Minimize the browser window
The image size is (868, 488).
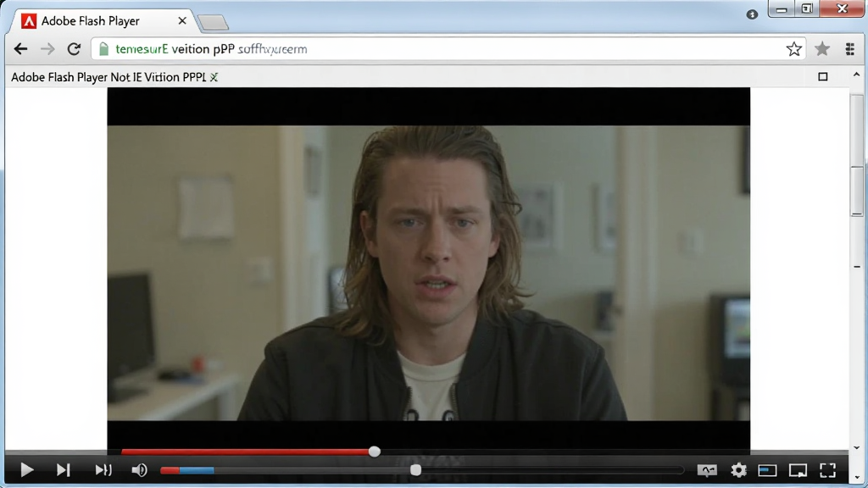coord(782,8)
